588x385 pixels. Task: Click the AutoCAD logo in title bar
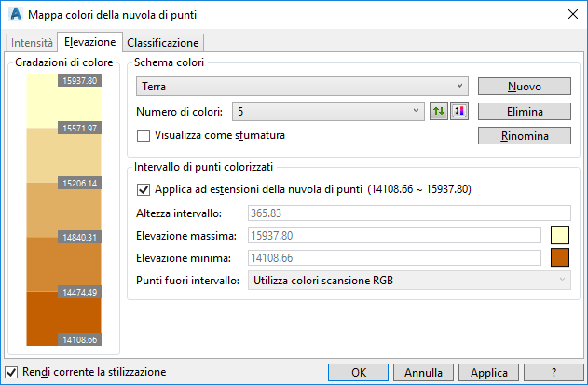16,15
